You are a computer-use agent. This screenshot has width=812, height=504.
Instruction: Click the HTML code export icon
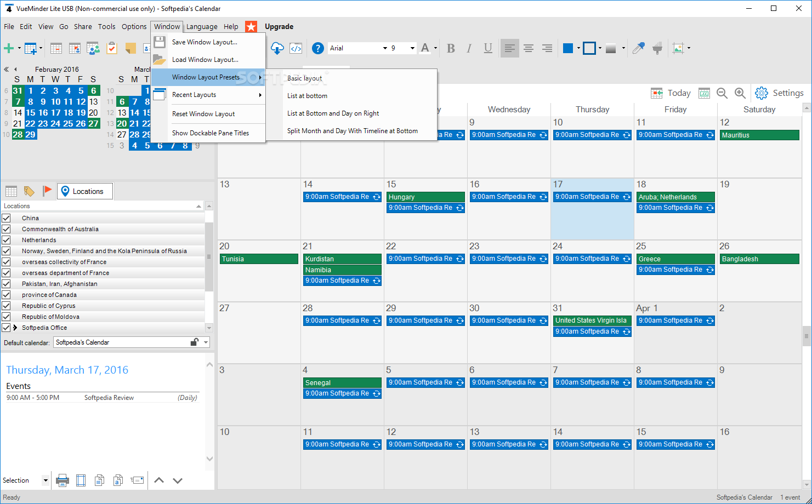click(x=296, y=48)
